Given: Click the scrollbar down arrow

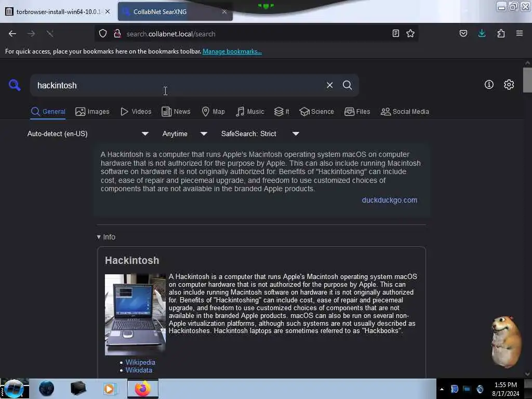Looking at the screenshot, I should point(527,374).
